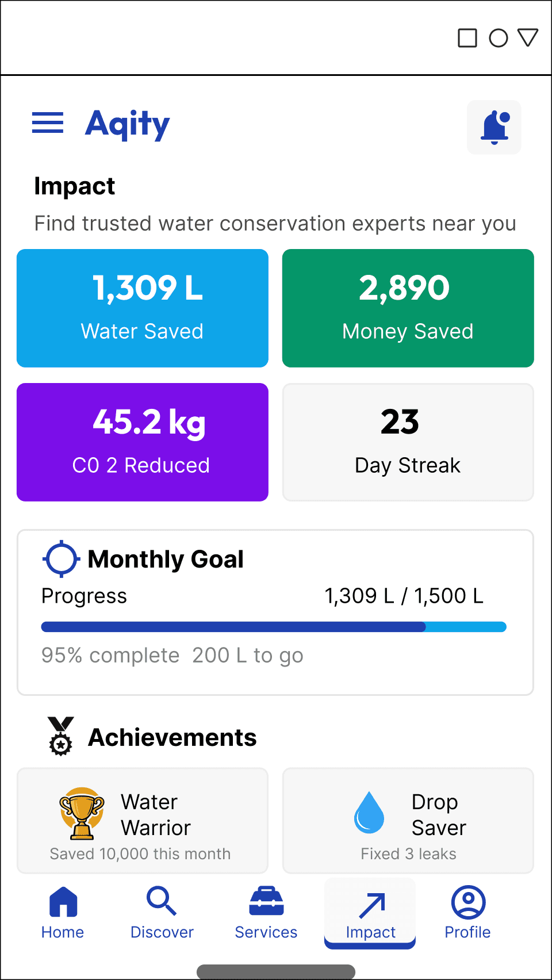Image resolution: width=552 pixels, height=980 pixels.
Task: Open notifications bell
Action: tap(494, 127)
